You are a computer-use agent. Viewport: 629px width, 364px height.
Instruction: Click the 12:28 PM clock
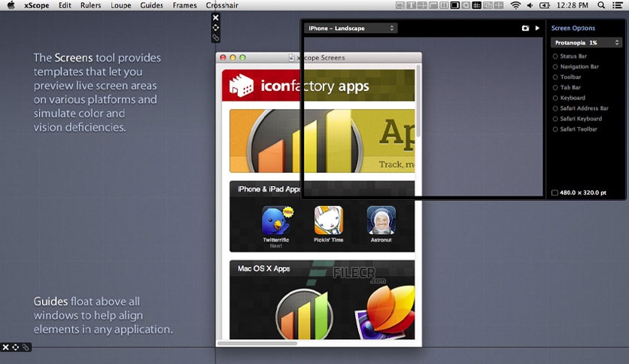click(x=572, y=5)
